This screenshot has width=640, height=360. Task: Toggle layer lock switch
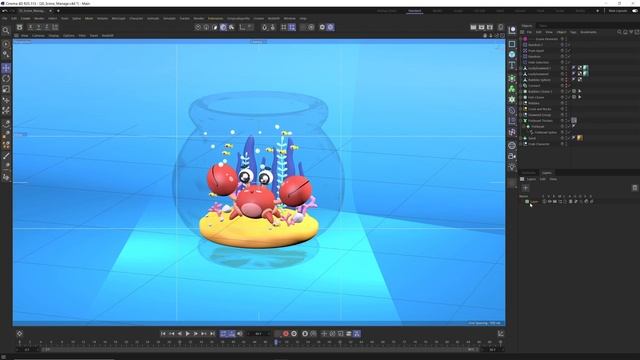coord(565,201)
